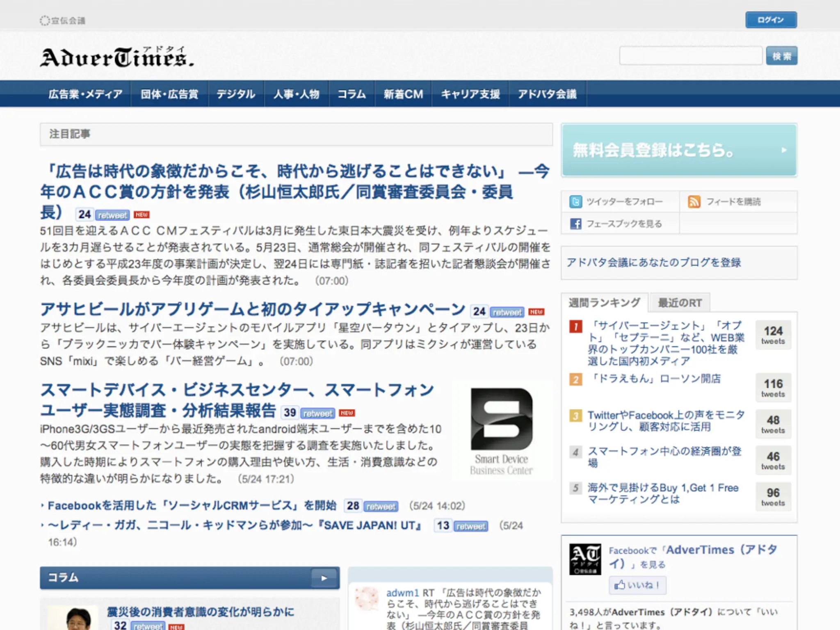Viewport: 840px width, 630px height.
Task: Click the Twitter follow icon
Action: (575, 201)
